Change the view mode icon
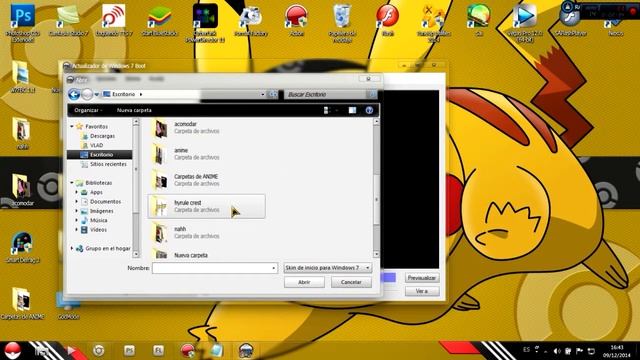 326,110
